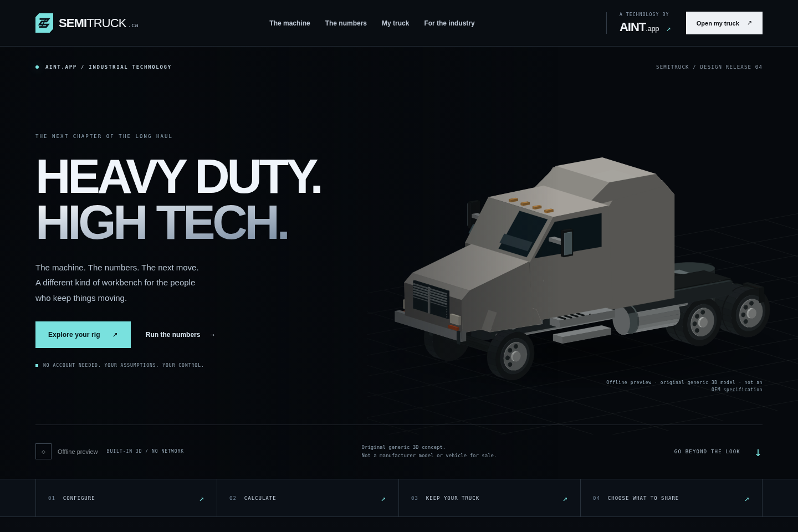798x532 pixels.
Task: Click the Open my truck button
Action: click(x=724, y=23)
